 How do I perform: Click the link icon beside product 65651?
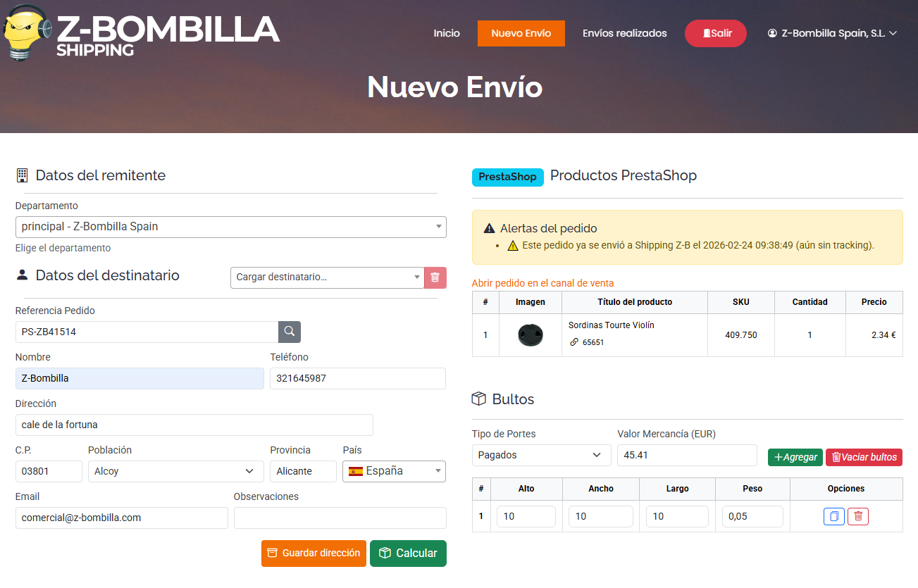[x=574, y=342]
